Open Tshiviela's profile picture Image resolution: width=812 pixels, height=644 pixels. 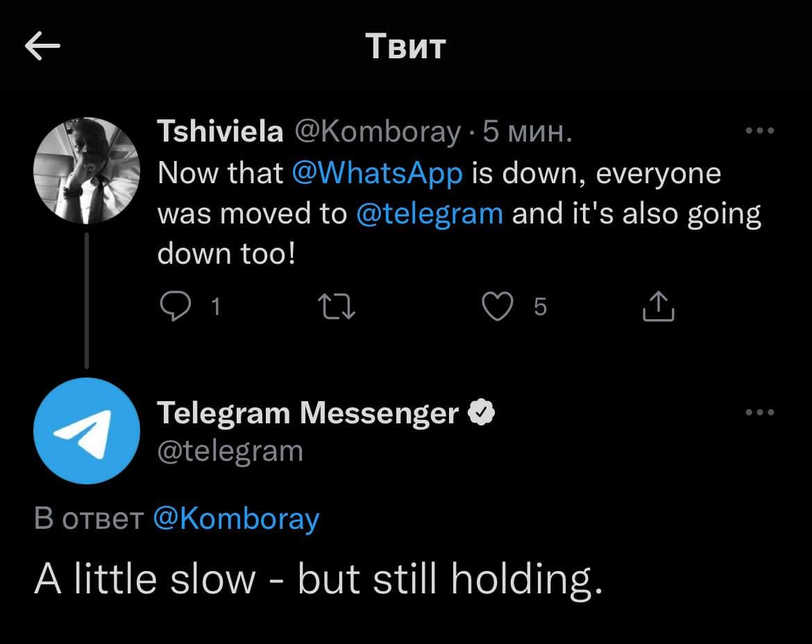tap(87, 170)
